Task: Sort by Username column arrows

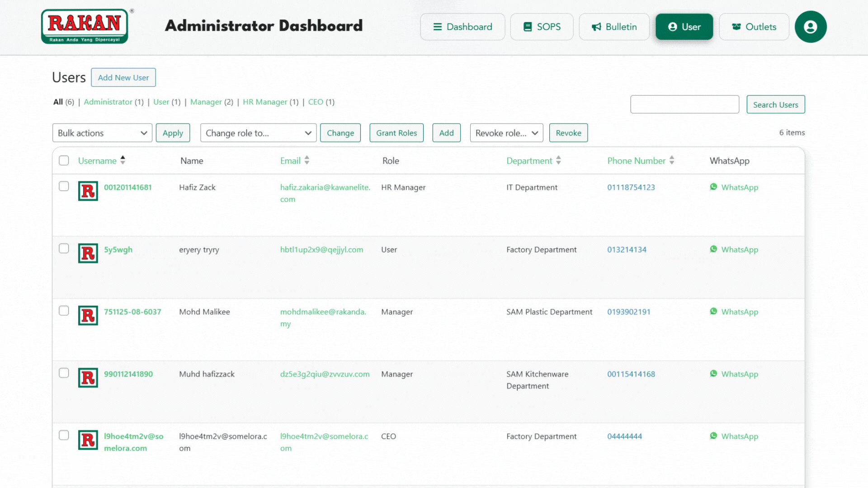Action: (x=123, y=160)
